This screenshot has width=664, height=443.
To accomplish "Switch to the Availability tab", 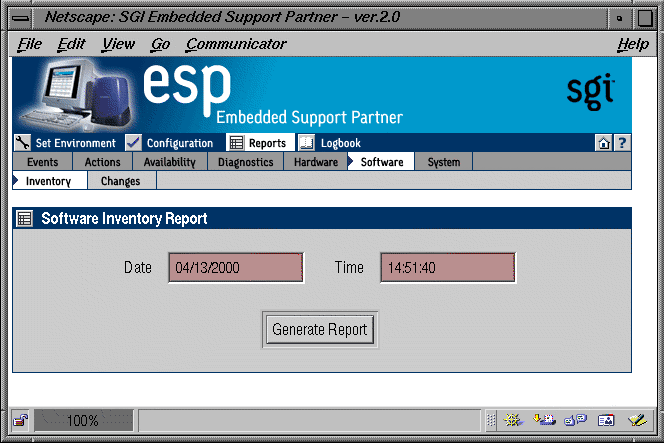I will tap(170, 162).
